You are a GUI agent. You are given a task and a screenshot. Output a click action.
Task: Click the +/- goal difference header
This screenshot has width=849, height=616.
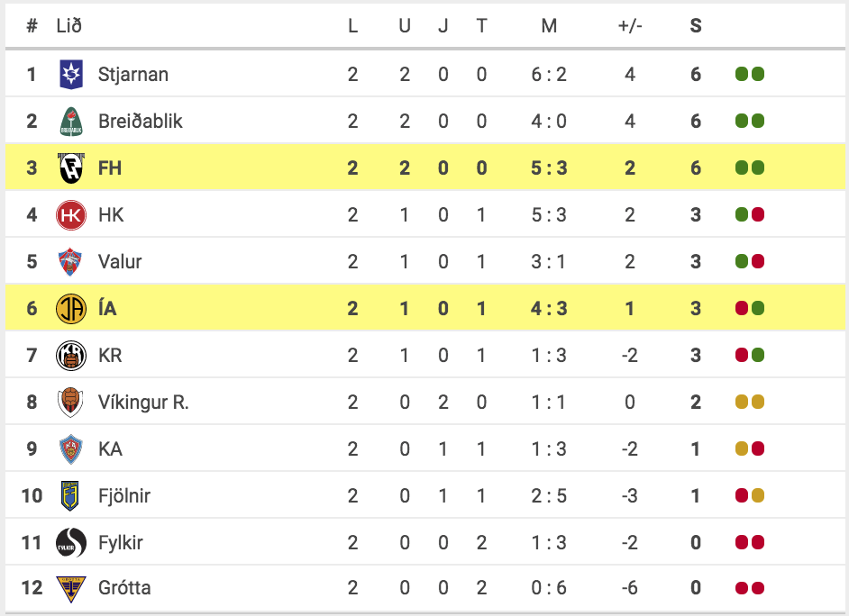630,25
